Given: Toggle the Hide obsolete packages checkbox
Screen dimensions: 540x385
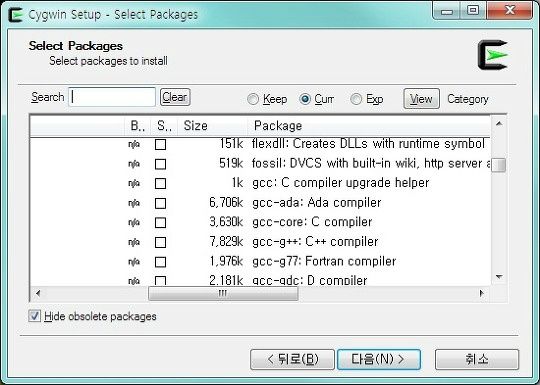Looking at the screenshot, I should pyautogui.click(x=34, y=316).
